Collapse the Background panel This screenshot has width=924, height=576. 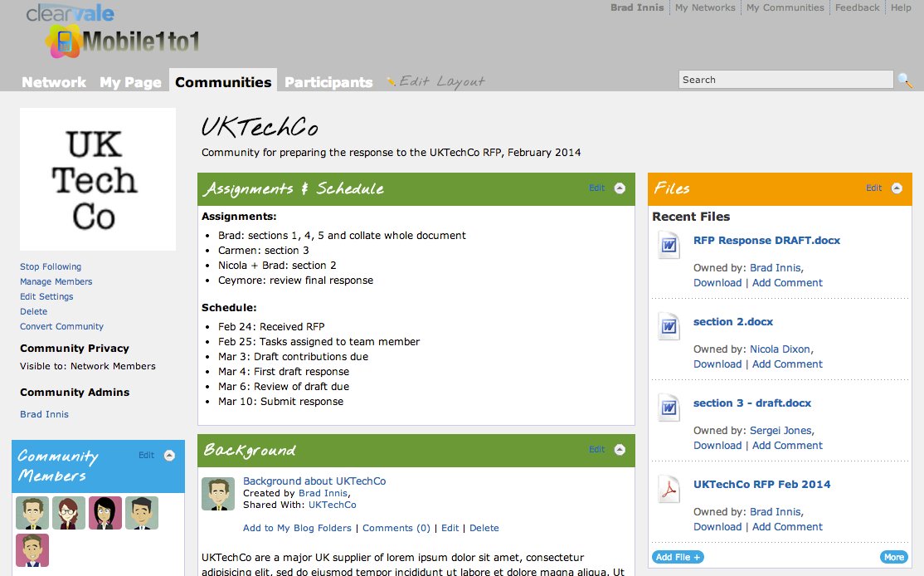(x=620, y=450)
